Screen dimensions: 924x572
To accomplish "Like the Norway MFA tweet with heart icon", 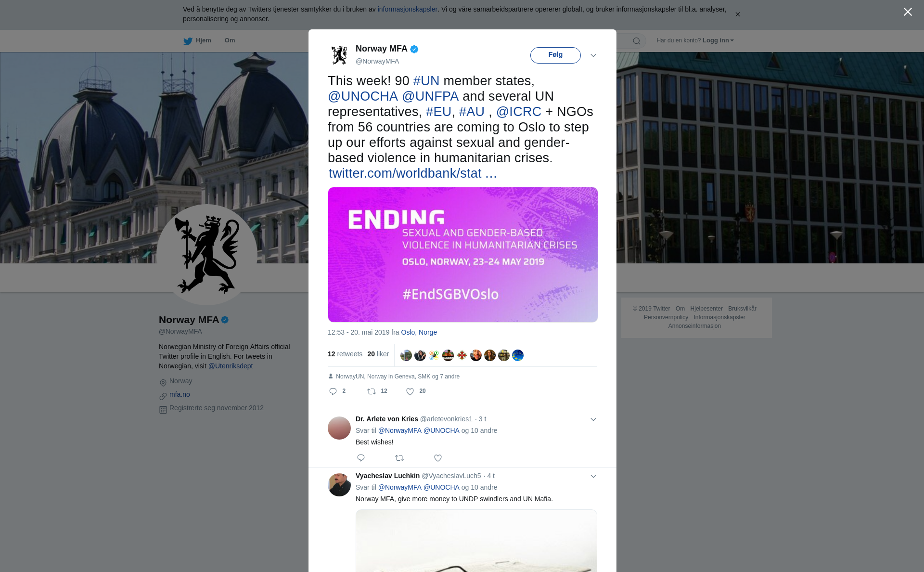I will click(x=410, y=391).
